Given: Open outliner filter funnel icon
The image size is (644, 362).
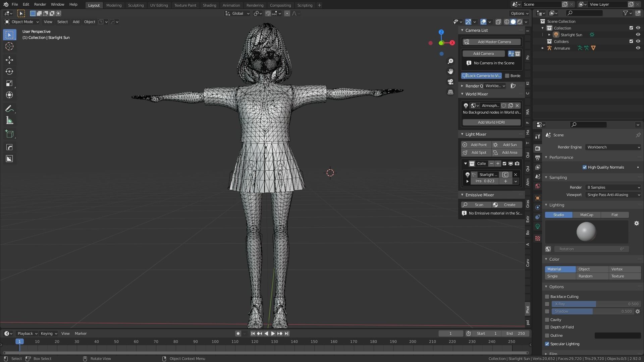Looking at the screenshot, I should pos(626,13).
